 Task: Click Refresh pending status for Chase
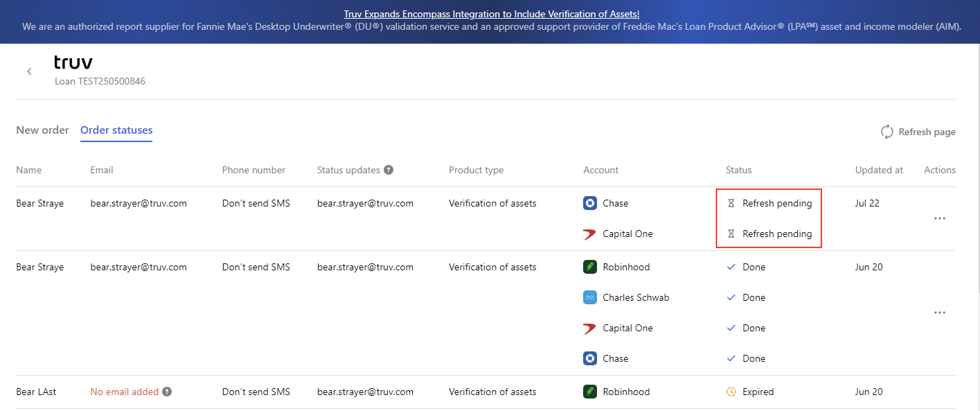tap(777, 203)
